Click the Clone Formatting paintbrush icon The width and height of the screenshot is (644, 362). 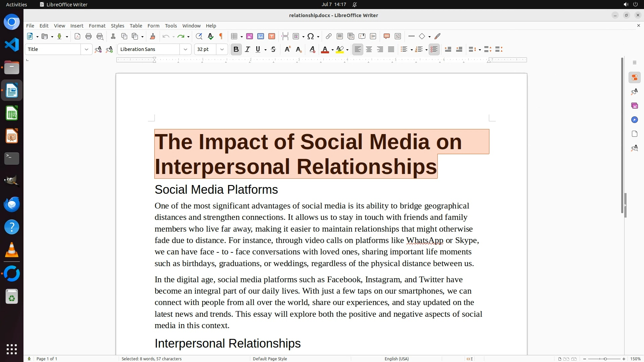(x=153, y=37)
